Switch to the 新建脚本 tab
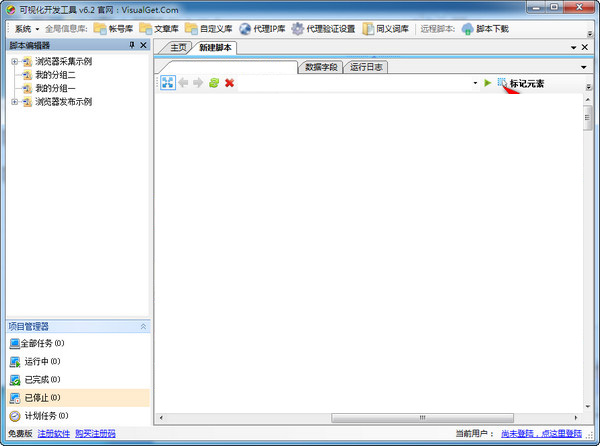The width and height of the screenshot is (600, 446). 215,47
